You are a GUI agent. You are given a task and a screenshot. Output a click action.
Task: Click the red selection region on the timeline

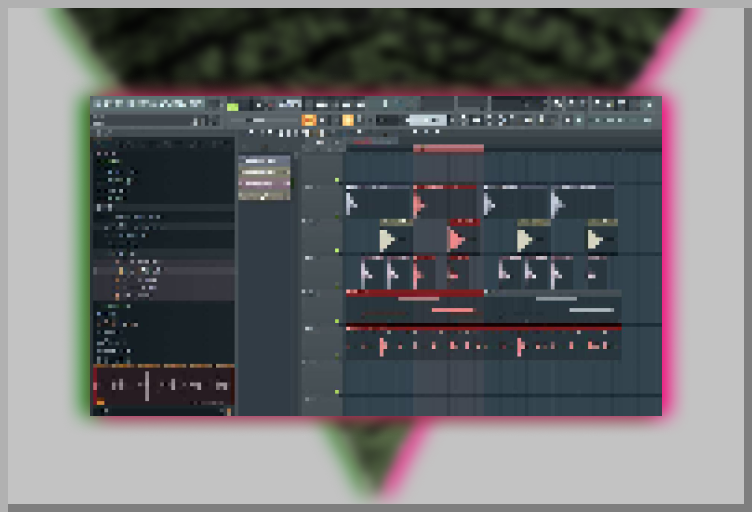pos(448,149)
